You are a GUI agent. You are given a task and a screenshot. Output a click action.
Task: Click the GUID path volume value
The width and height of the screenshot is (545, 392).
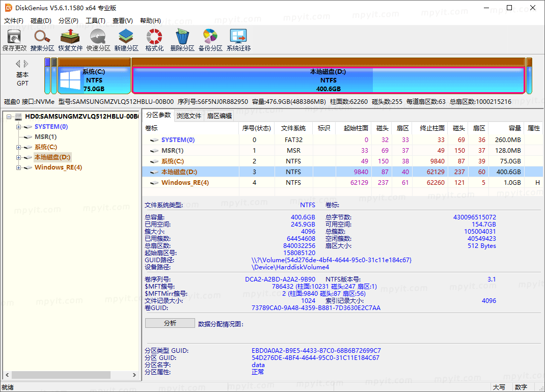coord(331,260)
